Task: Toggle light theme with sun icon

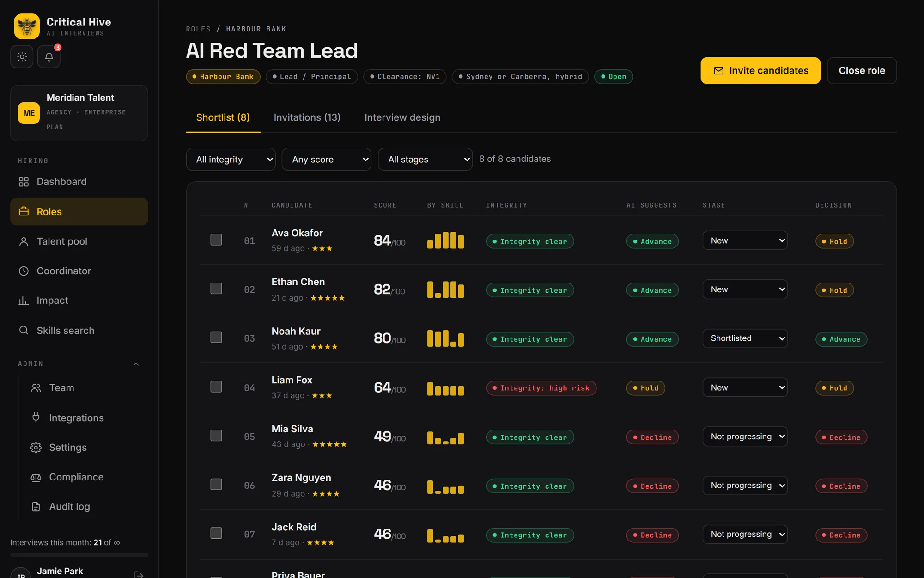Action: point(22,57)
